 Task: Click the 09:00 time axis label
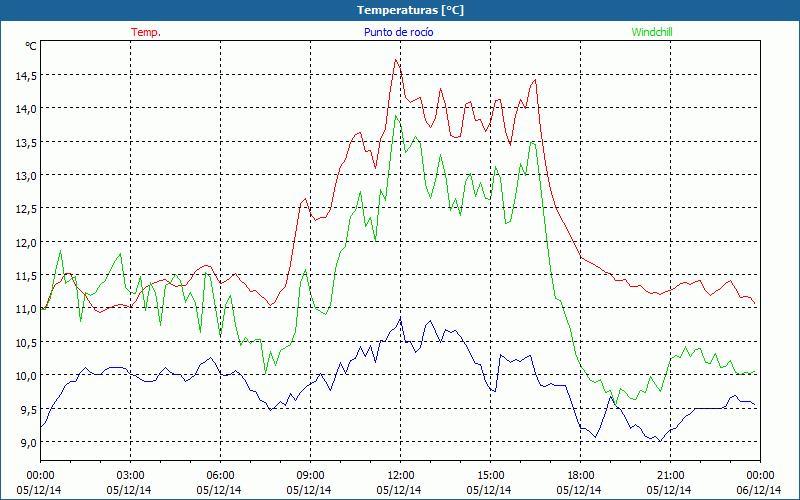[310, 476]
